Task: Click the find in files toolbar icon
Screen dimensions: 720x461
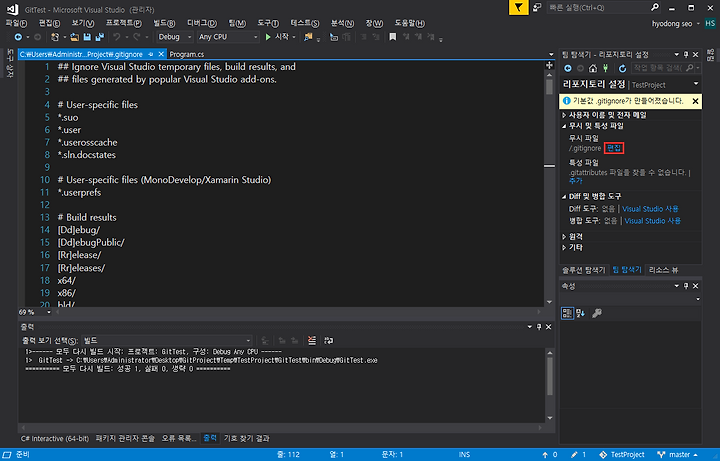Action: (308, 37)
